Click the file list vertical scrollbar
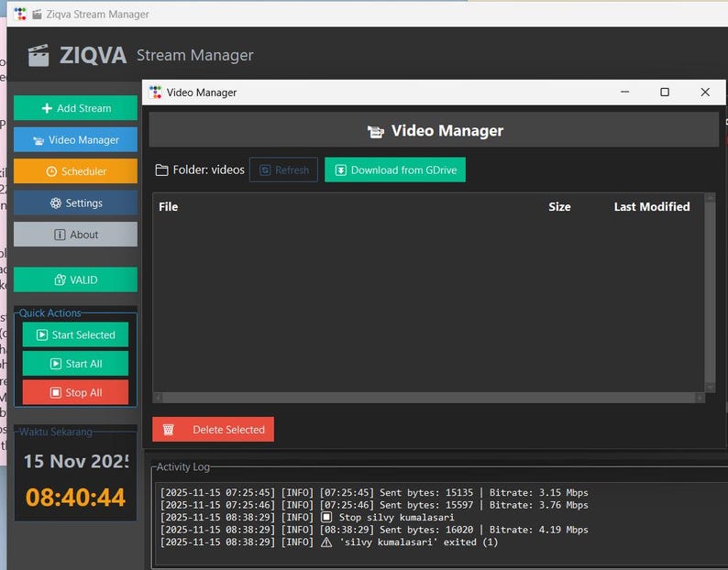This screenshot has height=570, width=728. 710,292
